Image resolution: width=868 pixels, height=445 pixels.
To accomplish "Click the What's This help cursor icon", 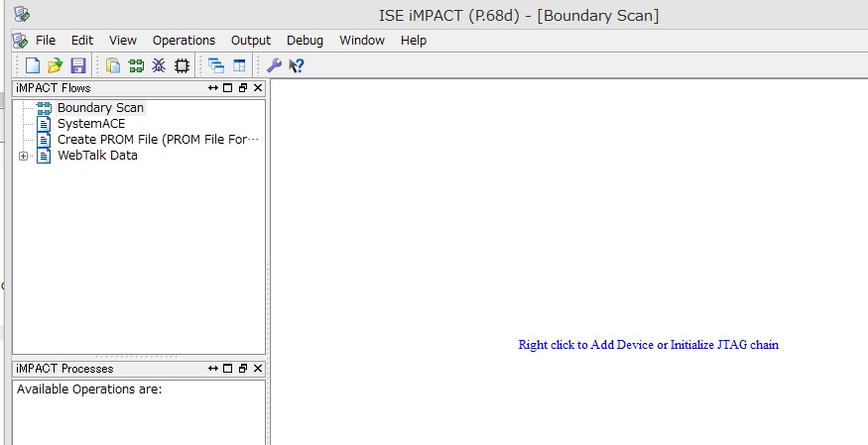I will pyautogui.click(x=296, y=65).
